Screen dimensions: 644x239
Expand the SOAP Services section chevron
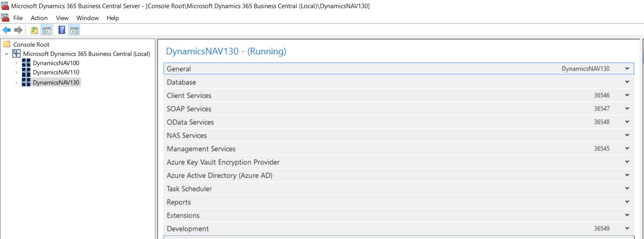[627, 109]
